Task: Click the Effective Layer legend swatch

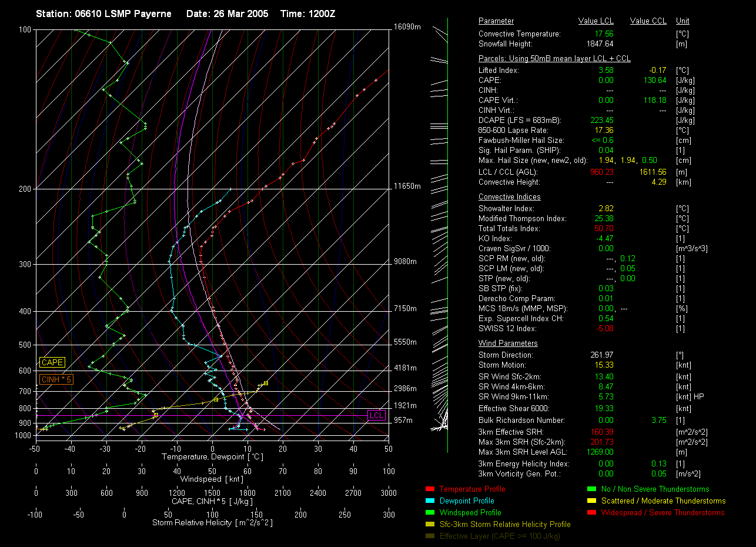Action: (429, 536)
